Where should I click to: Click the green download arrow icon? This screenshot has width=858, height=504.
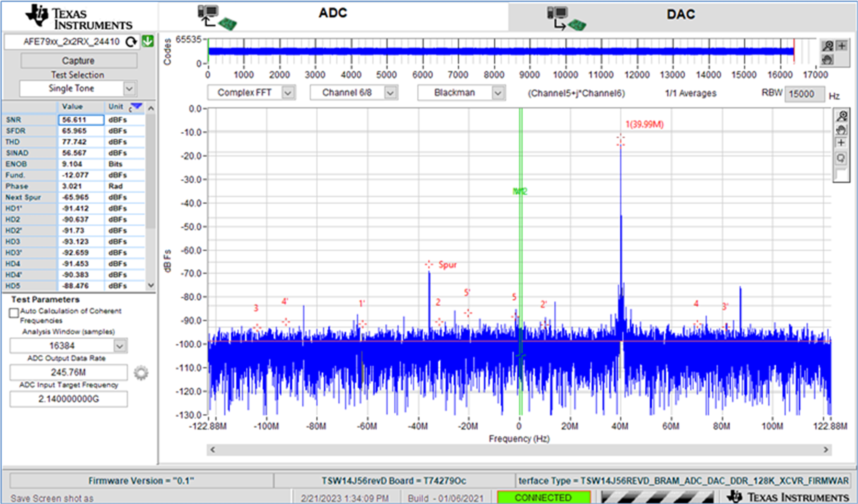click(x=148, y=41)
